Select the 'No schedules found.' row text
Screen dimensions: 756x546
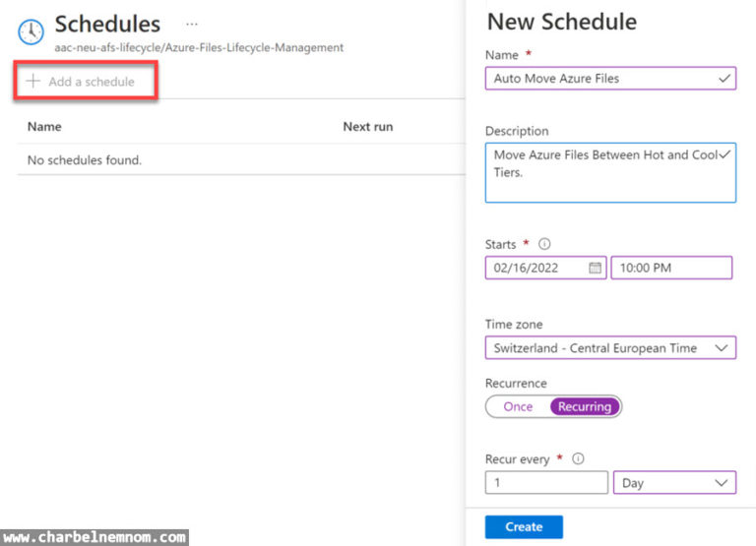tap(85, 160)
